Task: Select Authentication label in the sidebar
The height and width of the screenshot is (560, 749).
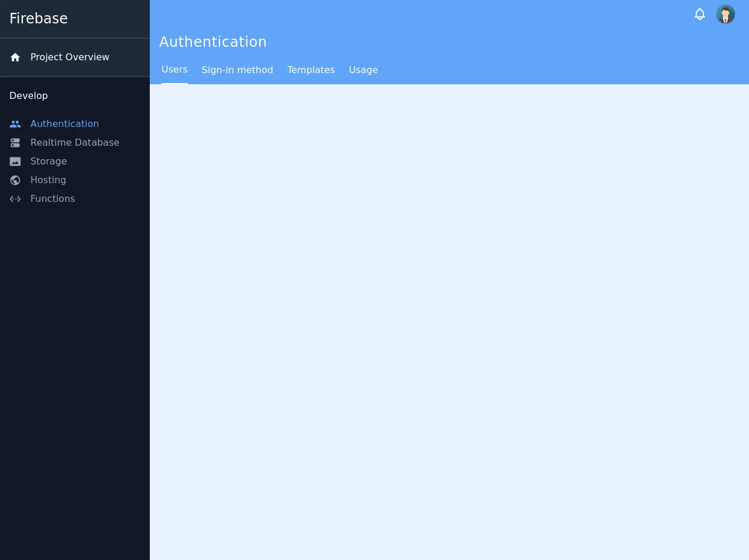Action: 64,124
